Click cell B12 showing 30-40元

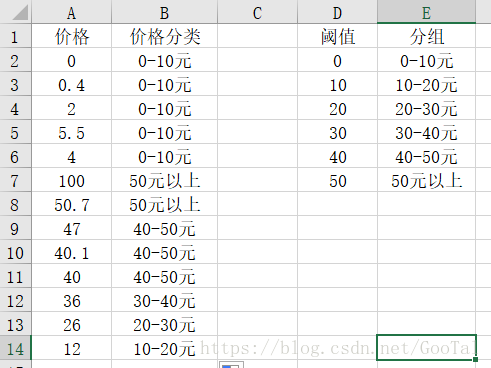click(164, 300)
